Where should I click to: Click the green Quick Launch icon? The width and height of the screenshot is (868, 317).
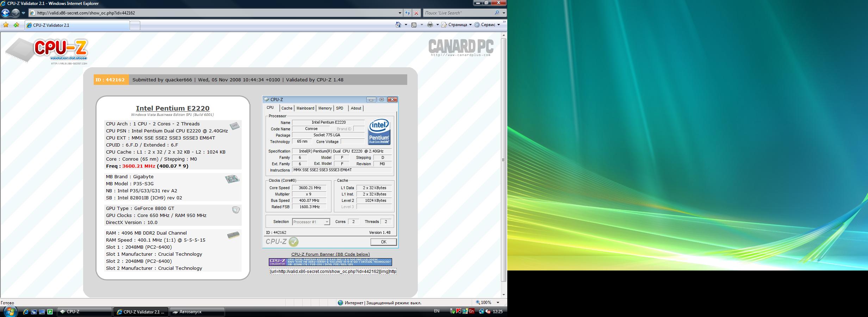(x=50, y=312)
